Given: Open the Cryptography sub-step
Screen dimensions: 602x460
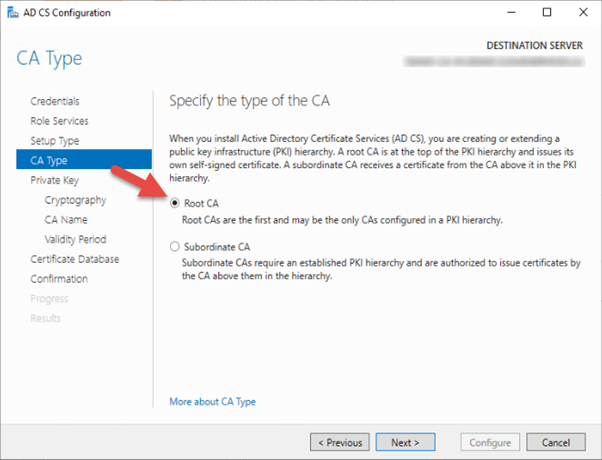Looking at the screenshot, I should (75, 200).
